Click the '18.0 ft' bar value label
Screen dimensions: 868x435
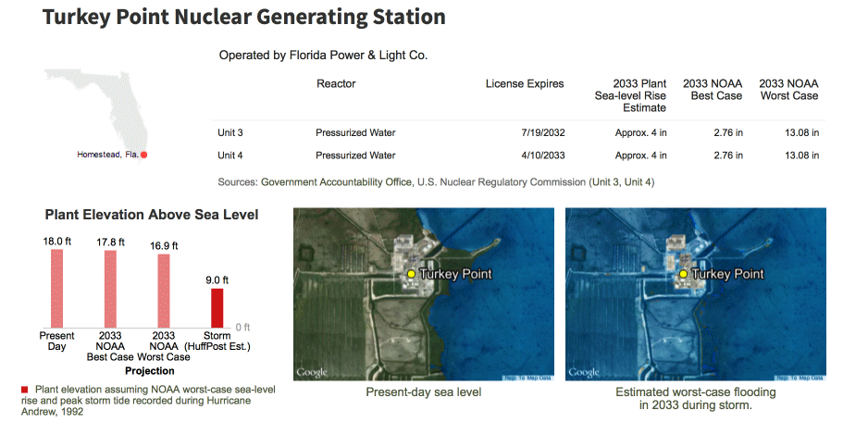pos(57,242)
